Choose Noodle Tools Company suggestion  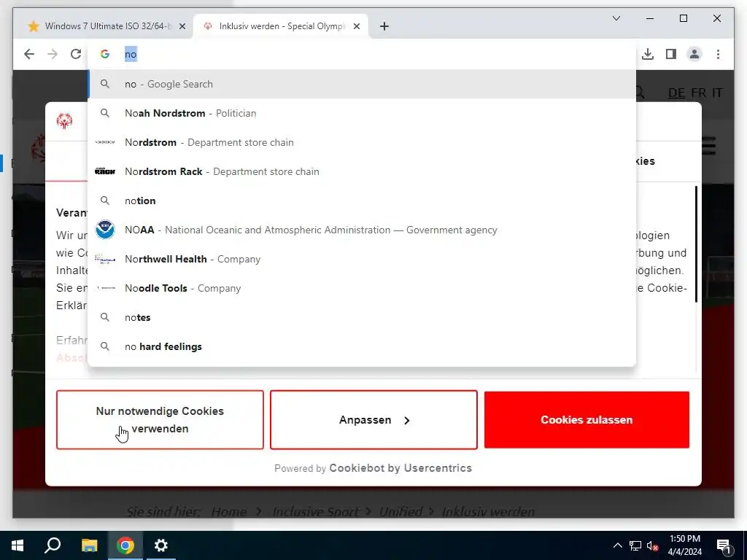(362, 288)
